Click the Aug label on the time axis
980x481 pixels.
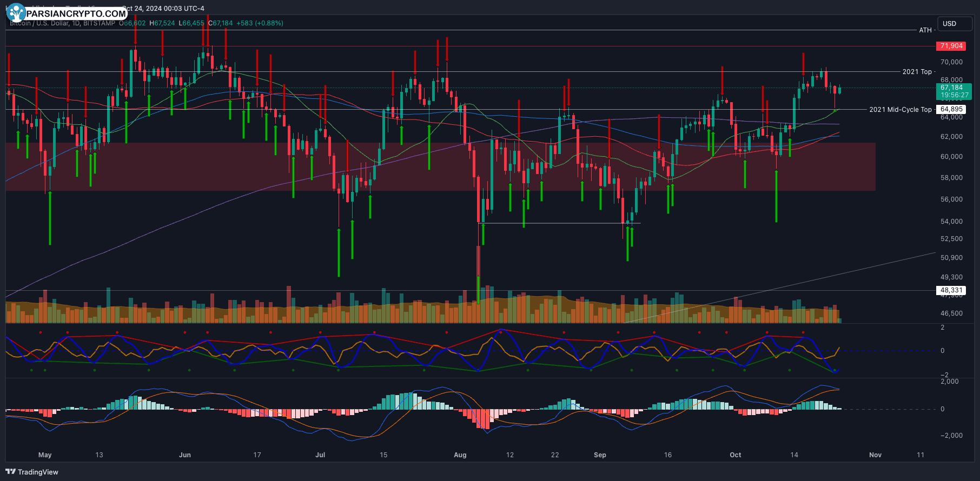(460, 455)
